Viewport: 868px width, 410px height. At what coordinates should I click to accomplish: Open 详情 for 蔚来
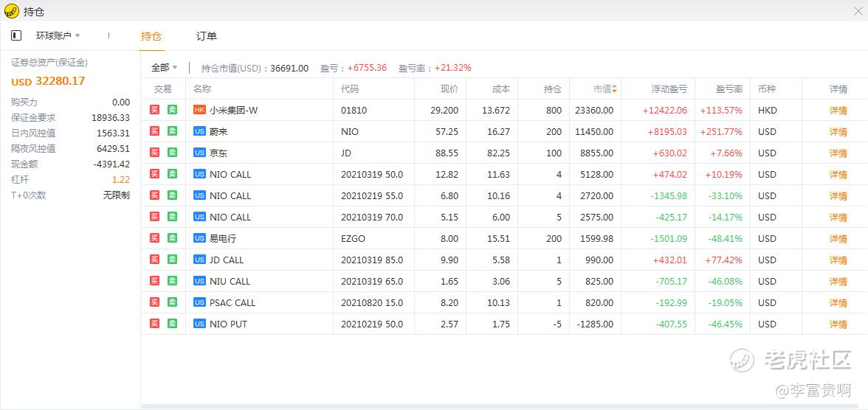click(838, 132)
